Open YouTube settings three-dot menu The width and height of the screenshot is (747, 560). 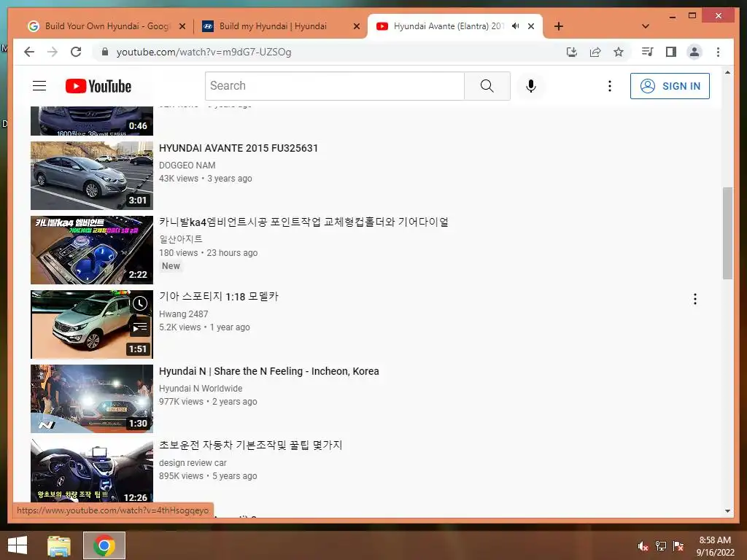click(x=609, y=86)
